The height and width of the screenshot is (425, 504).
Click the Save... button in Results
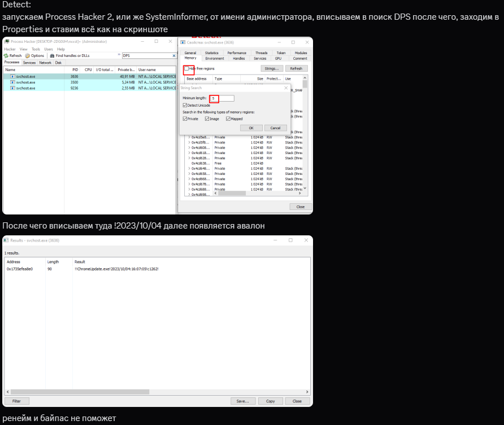pyautogui.click(x=243, y=401)
